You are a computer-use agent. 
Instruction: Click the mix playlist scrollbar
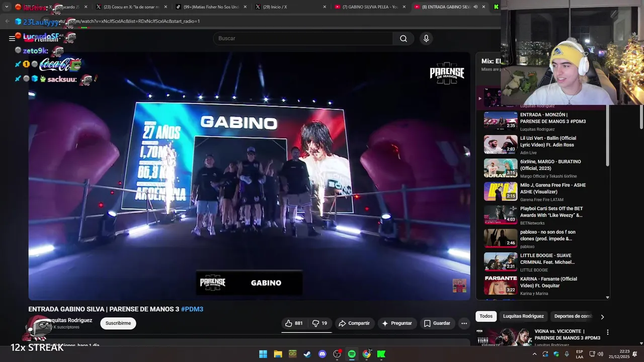pyautogui.click(x=607, y=136)
